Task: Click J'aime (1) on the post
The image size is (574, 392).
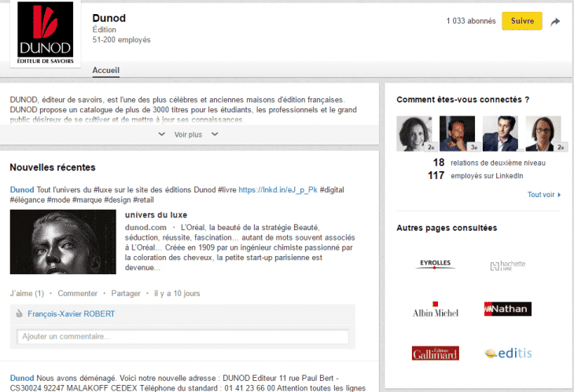Action: click(27, 293)
